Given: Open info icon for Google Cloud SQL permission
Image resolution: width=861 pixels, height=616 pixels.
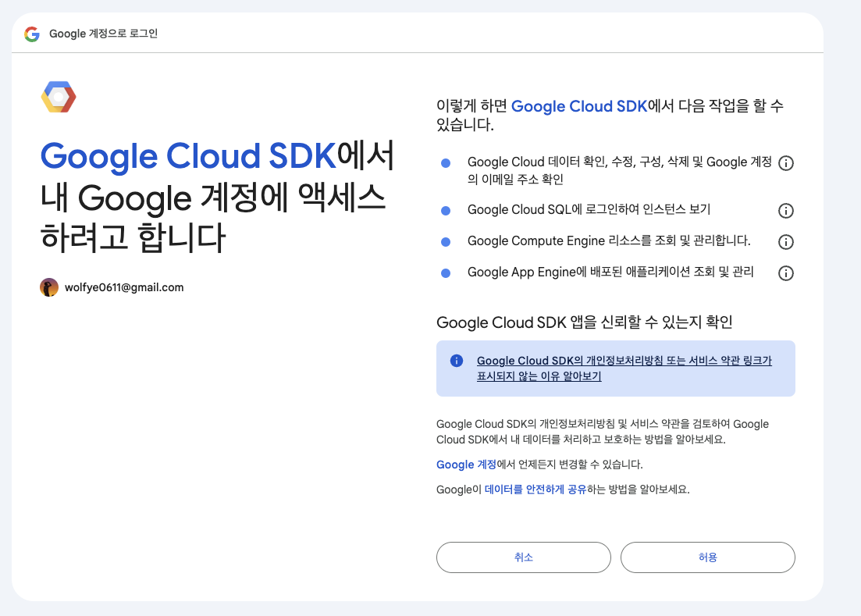Looking at the screenshot, I should [786, 210].
